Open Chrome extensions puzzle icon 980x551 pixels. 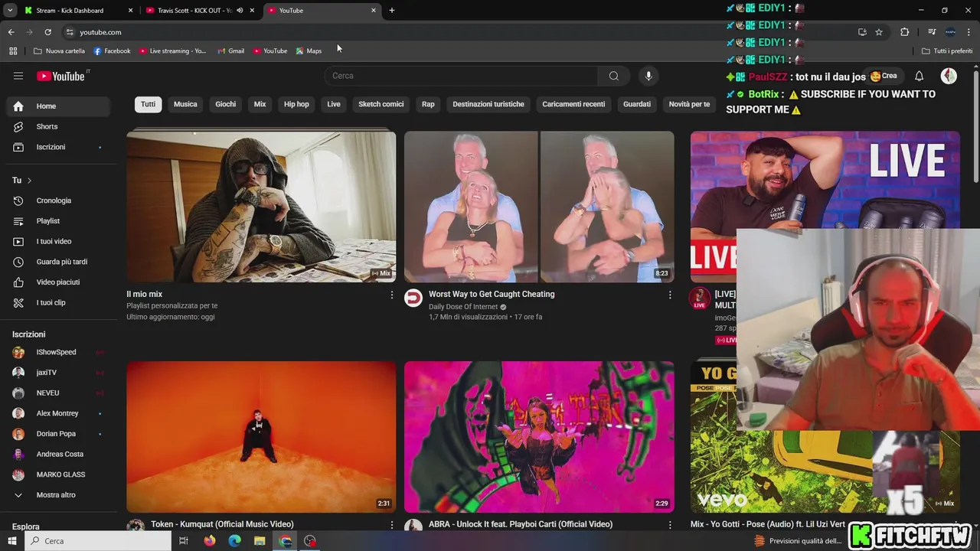pyautogui.click(x=904, y=32)
